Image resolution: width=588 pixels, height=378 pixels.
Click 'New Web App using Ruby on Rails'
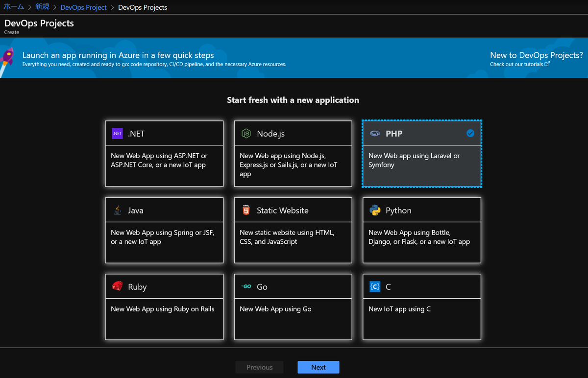tap(163, 309)
